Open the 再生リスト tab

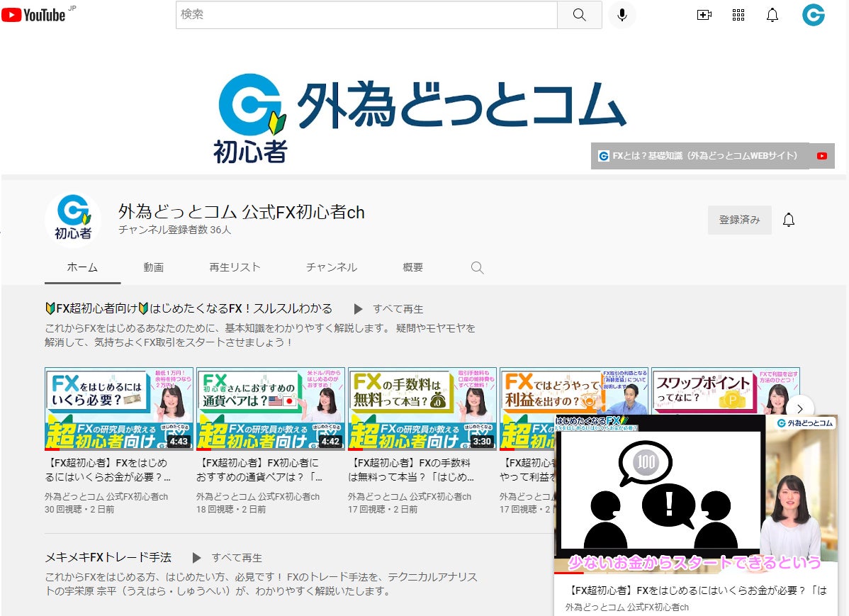[235, 267]
